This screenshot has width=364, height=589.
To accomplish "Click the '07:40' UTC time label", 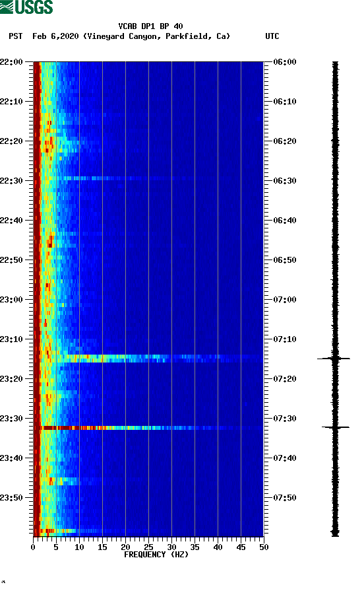I will tap(285, 458).
